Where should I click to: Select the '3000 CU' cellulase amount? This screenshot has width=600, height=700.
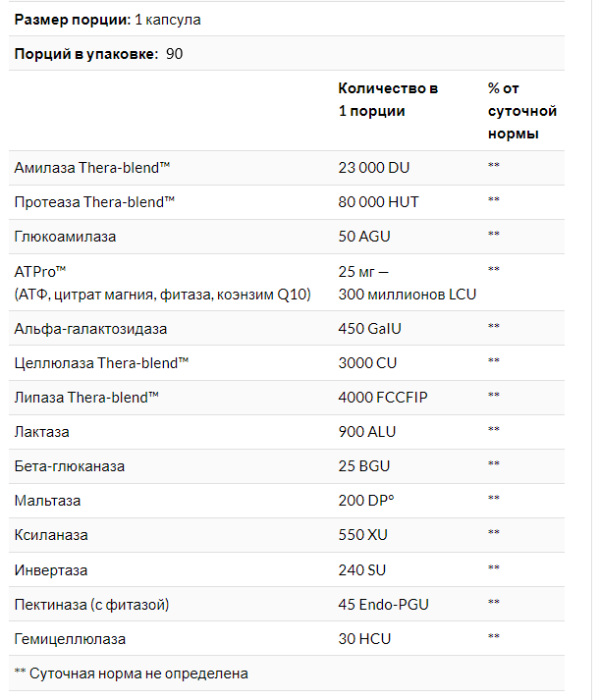click(x=367, y=362)
